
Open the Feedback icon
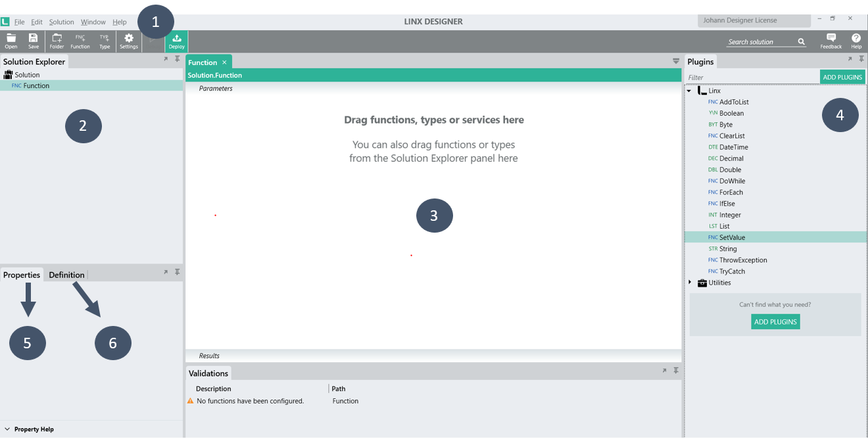[x=831, y=41]
